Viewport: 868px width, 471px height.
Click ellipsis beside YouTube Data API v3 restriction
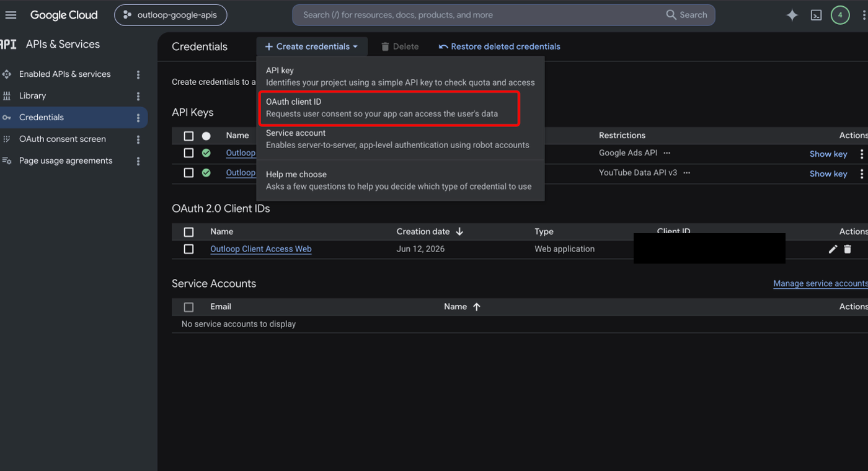pyautogui.click(x=687, y=173)
